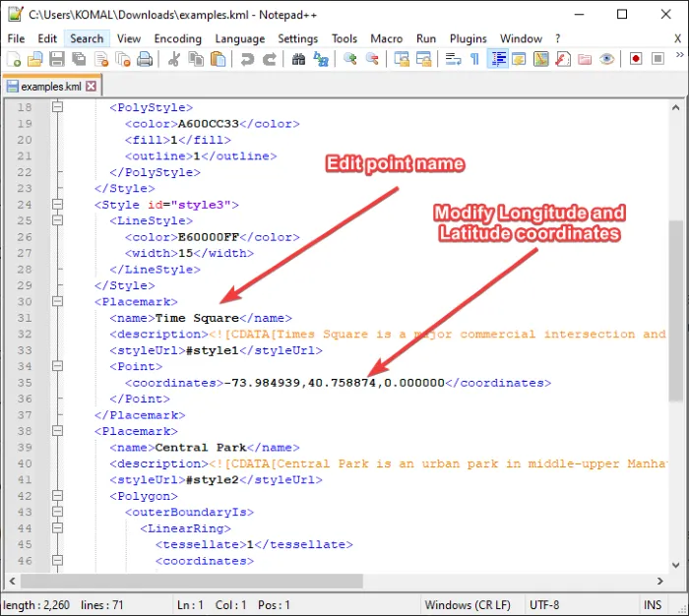Viewport: 689px width, 616px height.
Task: Start macro recording with red dot icon
Action: (x=636, y=59)
